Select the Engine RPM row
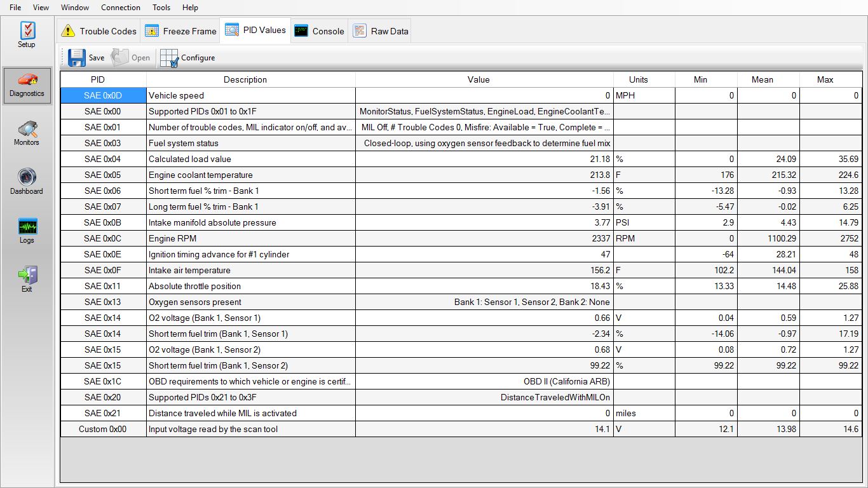This screenshot has height=488, width=868. point(251,238)
